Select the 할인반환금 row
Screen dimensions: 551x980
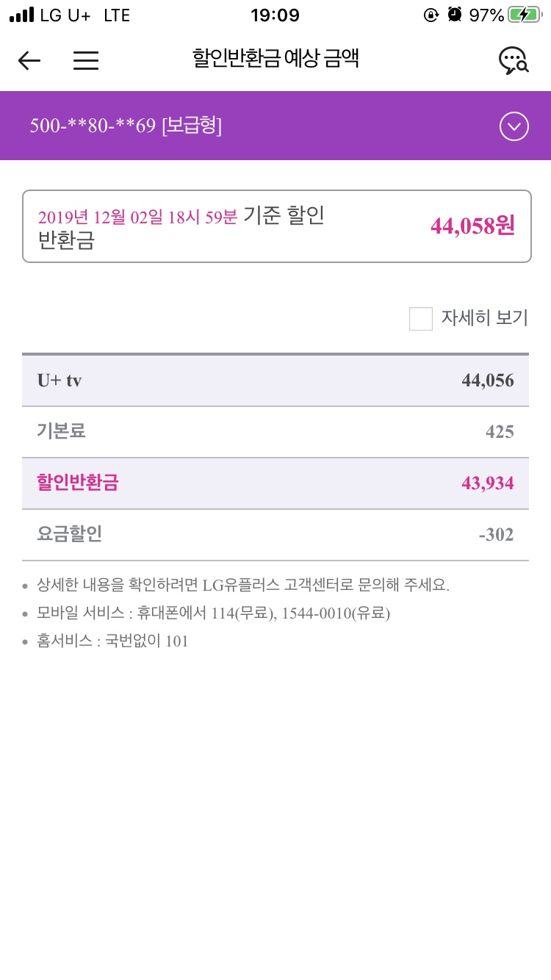tap(275, 483)
